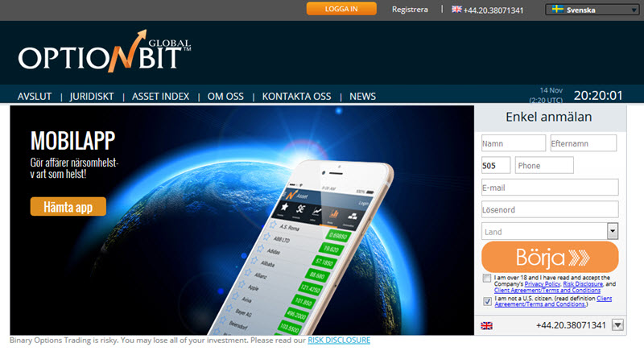Image resolution: width=644 pixels, height=351 pixels.
Task: Uncheck the not a U.S. citizen checkbox
Action: tap(487, 301)
